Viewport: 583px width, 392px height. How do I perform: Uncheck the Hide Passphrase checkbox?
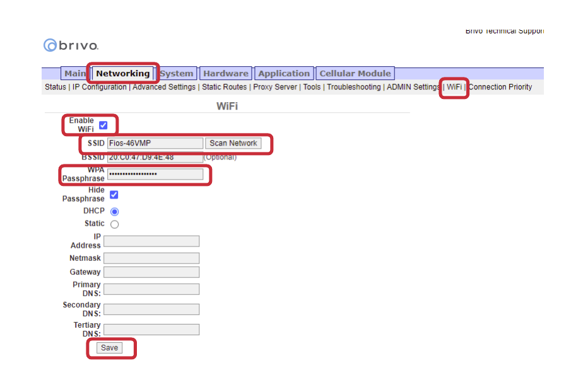click(x=114, y=195)
